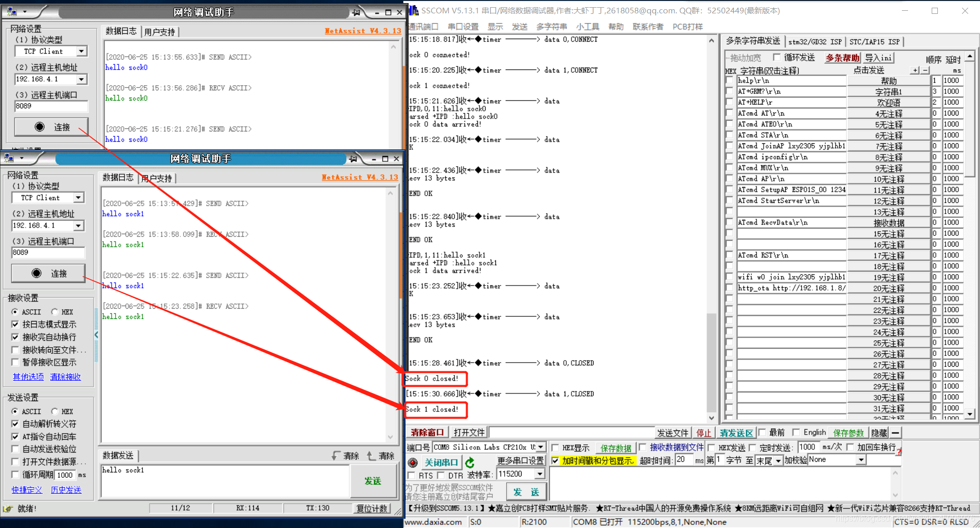
Task: Click the pin icon in upper NetAssist title bar
Action: pos(356,12)
